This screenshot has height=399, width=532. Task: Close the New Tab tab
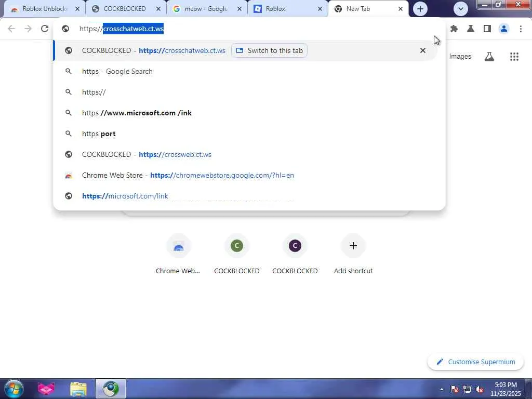point(401,9)
